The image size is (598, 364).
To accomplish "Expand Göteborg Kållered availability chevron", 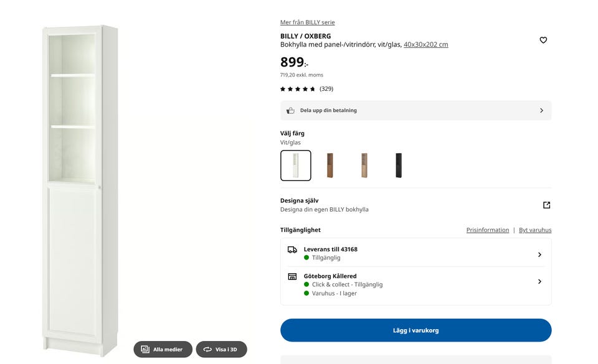I will tap(539, 281).
